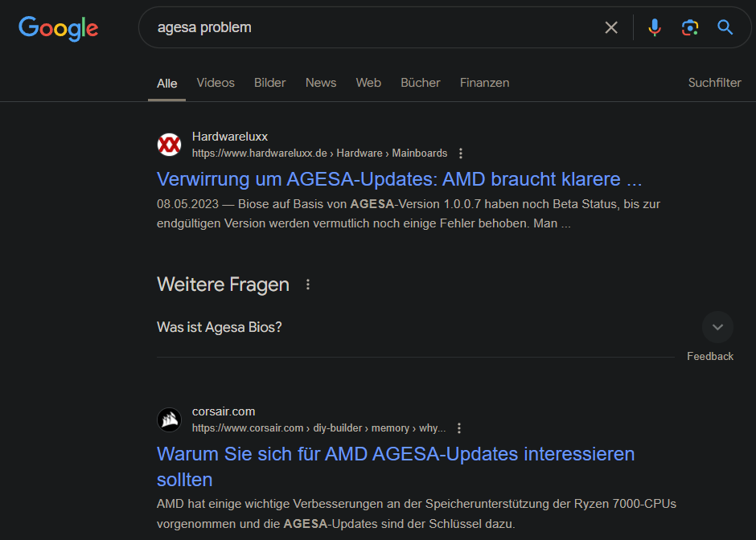756x540 pixels.
Task: Open the Finanzen tab
Action: coord(484,83)
